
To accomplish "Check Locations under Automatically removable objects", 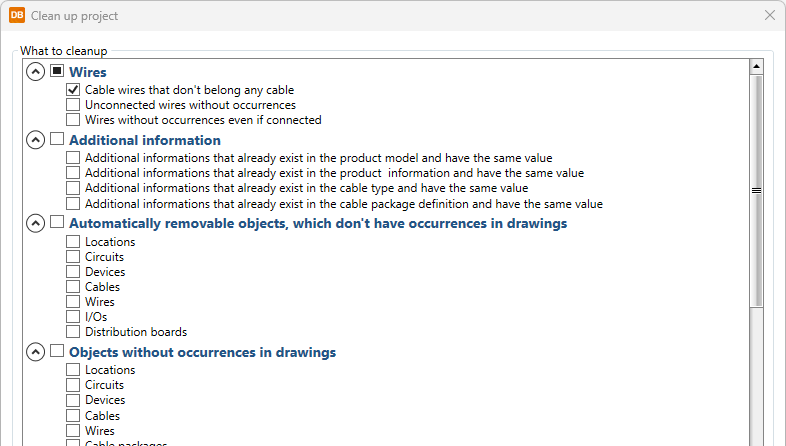I will [73, 242].
